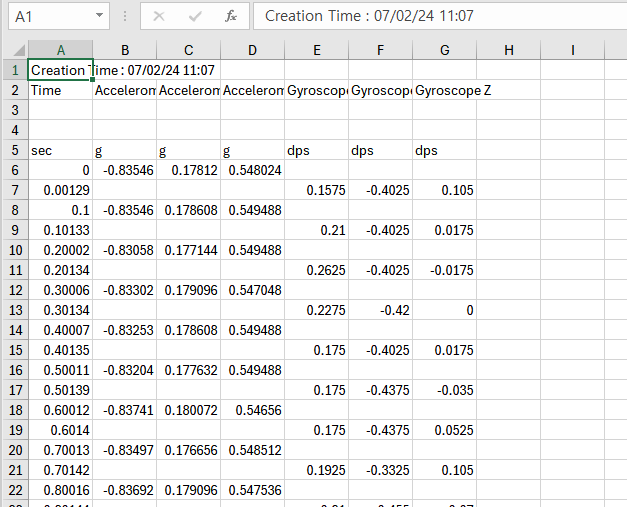Click cell with value 0.80016

[60, 490]
